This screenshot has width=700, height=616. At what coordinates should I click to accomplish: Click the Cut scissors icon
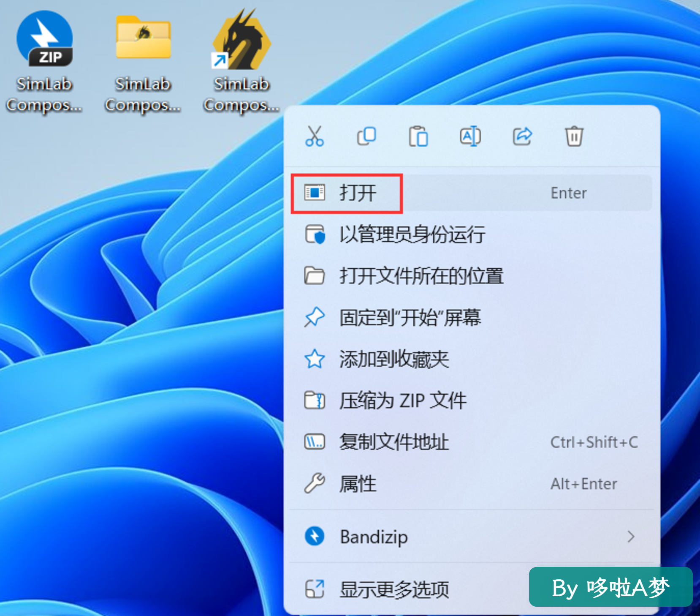tap(315, 136)
